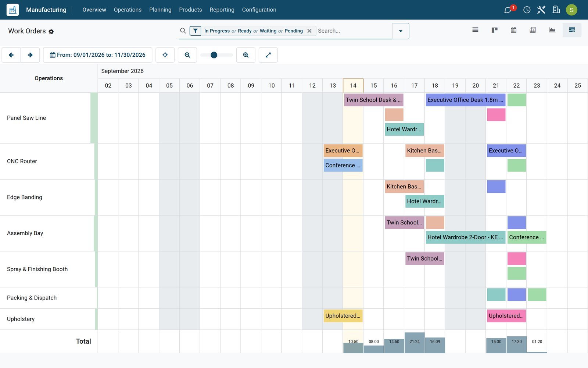Click the highlighted day 14 header

(x=353, y=85)
